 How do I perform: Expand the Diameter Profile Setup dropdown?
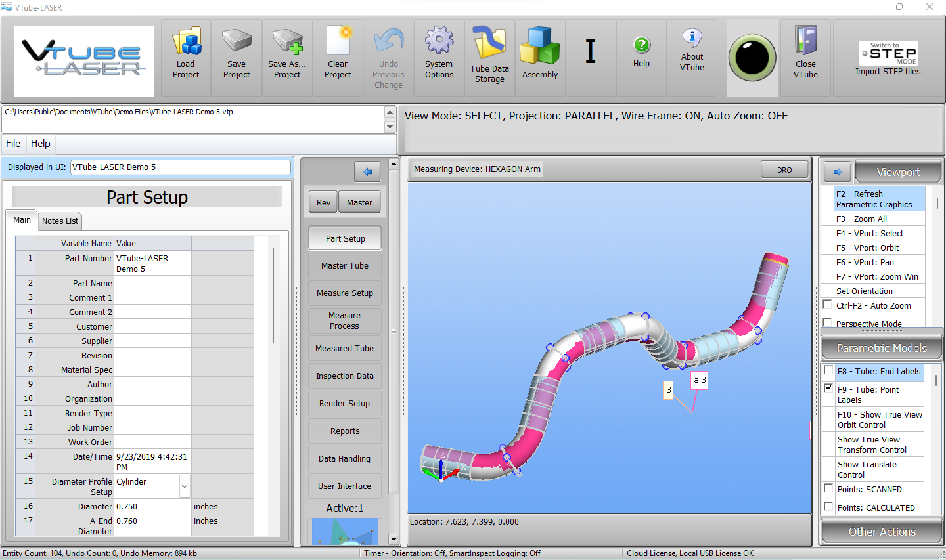(185, 486)
